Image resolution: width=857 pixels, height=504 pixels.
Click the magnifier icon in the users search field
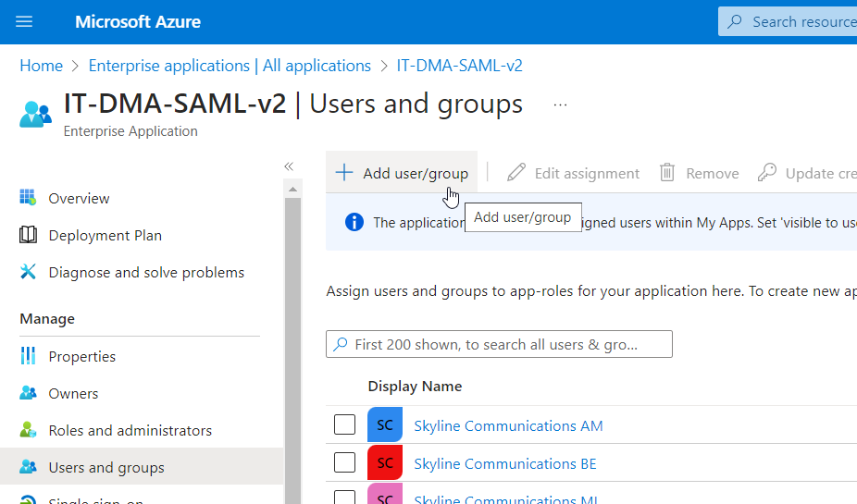[341, 344]
